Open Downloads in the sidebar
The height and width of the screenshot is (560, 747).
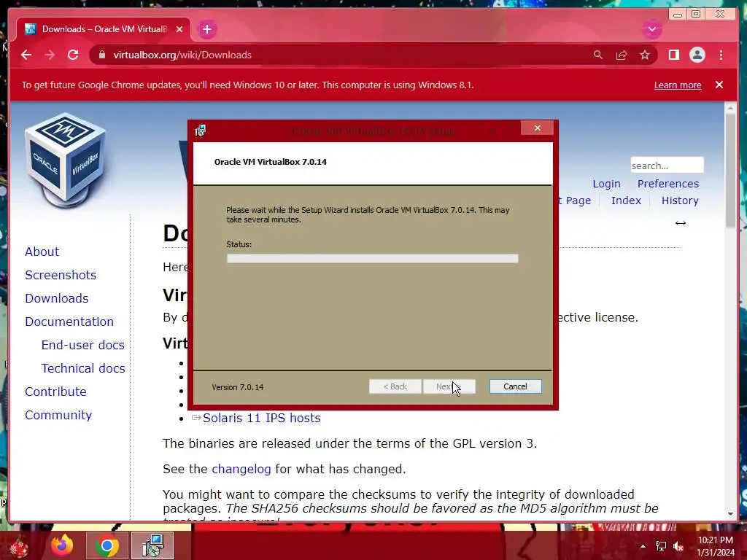(x=57, y=298)
